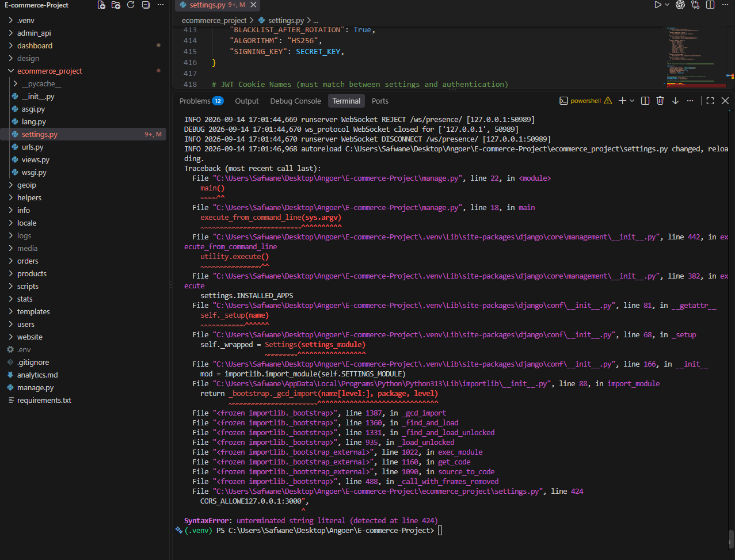This screenshot has width=735, height=560.
Task: Open Explorer more actions ellipsis
Action: pos(161,5)
